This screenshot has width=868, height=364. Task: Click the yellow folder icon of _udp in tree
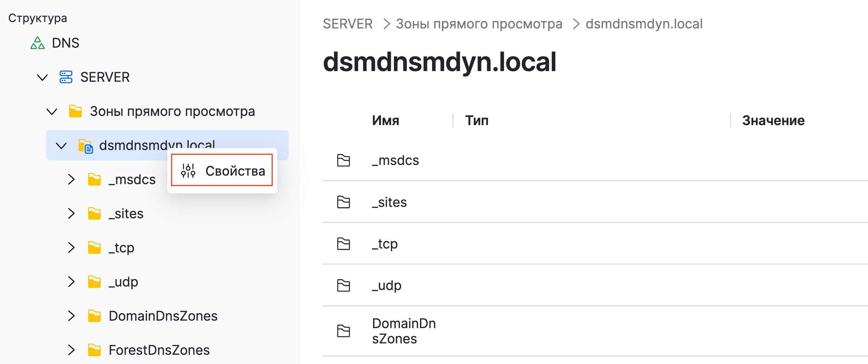pyautogui.click(x=95, y=282)
